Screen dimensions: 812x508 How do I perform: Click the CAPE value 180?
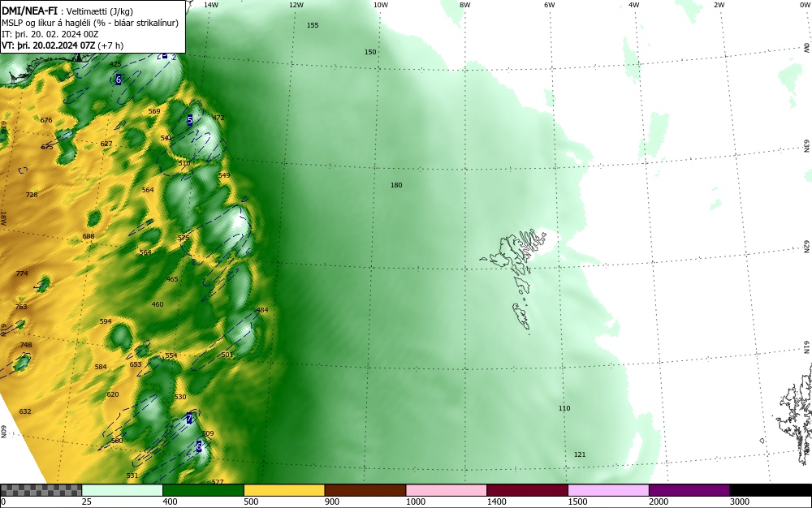coord(396,185)
